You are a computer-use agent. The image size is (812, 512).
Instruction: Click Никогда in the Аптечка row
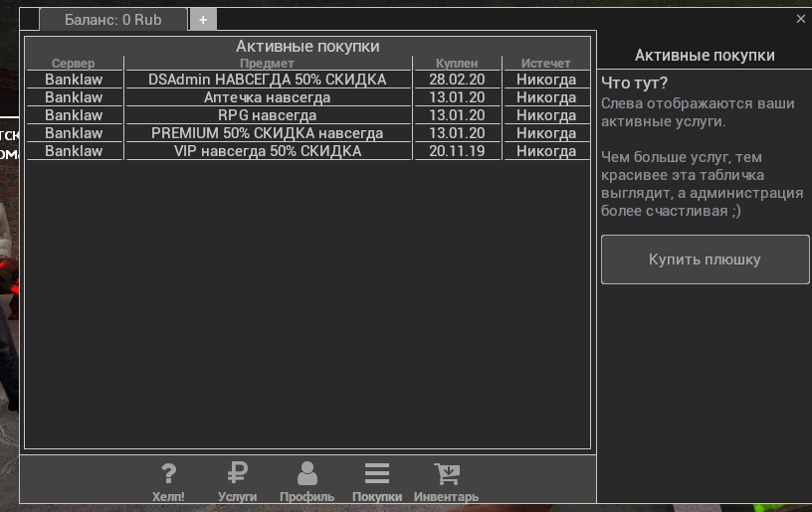tap(546, 97)
